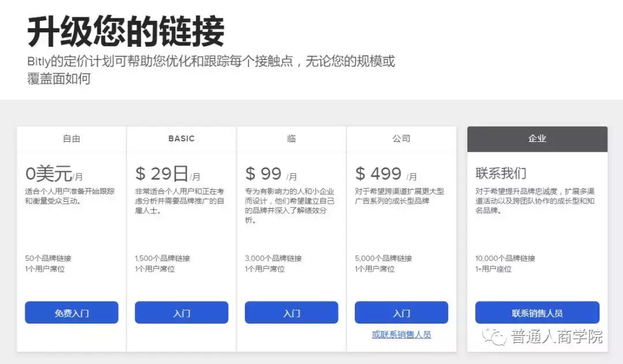Viewport: 623px width, 364px height.
Task: Click the 免费入门 button on the 自由 plan
Action: [x=71, y=312]
